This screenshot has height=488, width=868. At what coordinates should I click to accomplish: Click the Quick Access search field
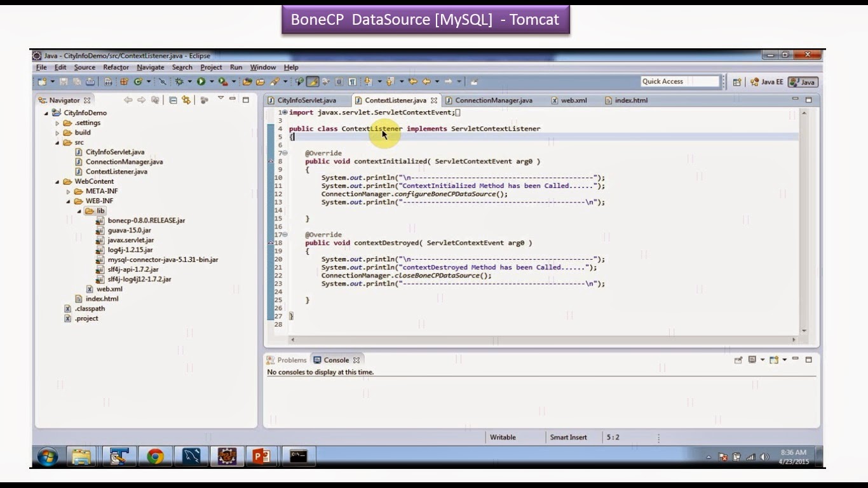tap(679, 81)
